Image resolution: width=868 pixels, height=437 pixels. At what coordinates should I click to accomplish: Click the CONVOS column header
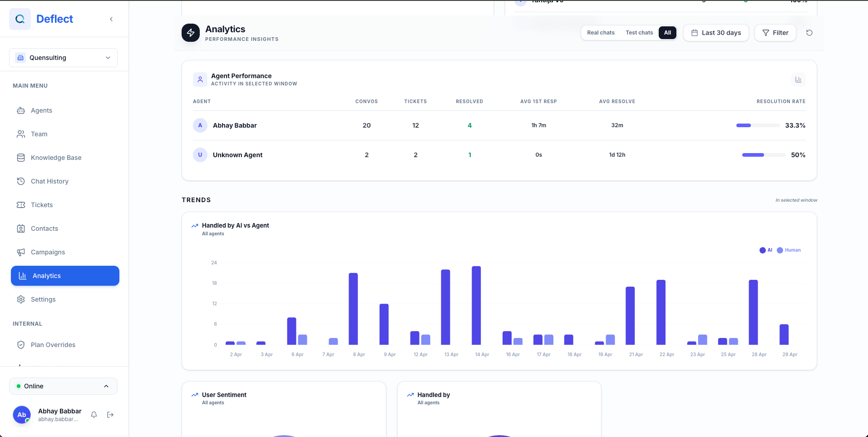[x=366, y=101]
